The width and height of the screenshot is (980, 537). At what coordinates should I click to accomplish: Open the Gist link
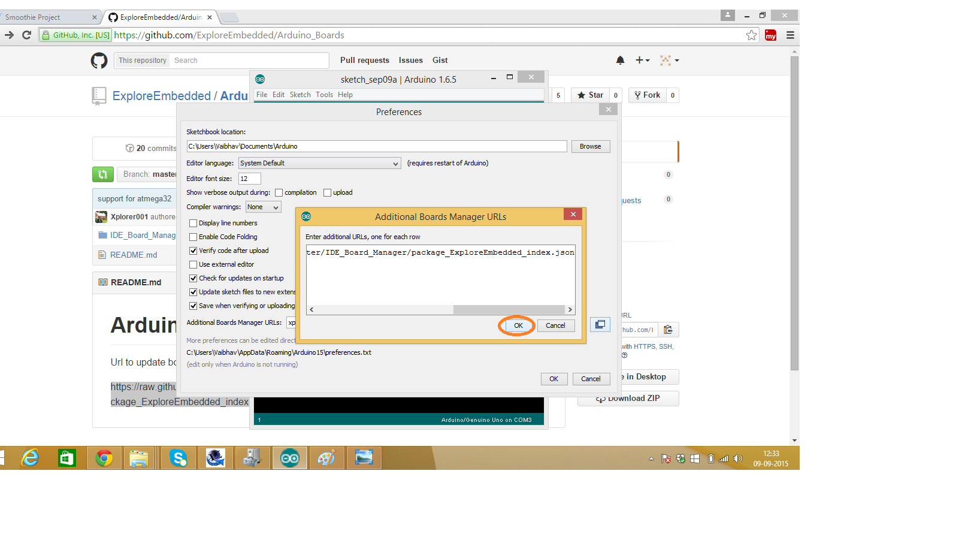440,60
